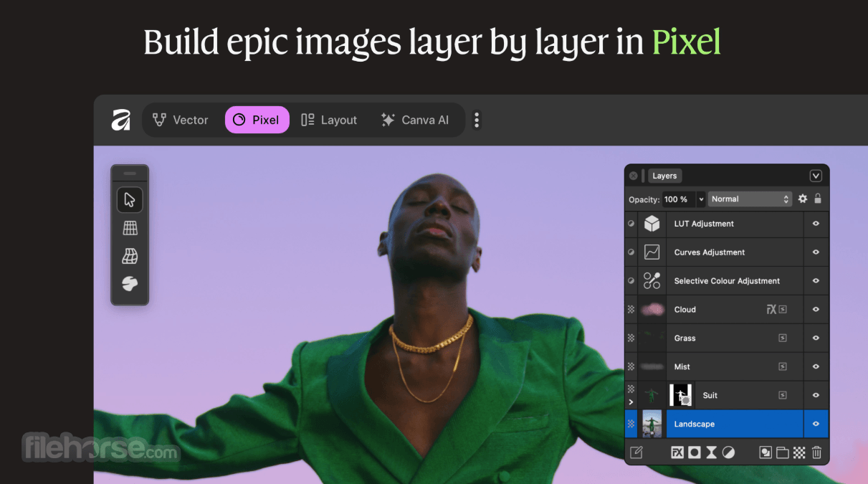Hide the Landscape layer

[816, 424]
